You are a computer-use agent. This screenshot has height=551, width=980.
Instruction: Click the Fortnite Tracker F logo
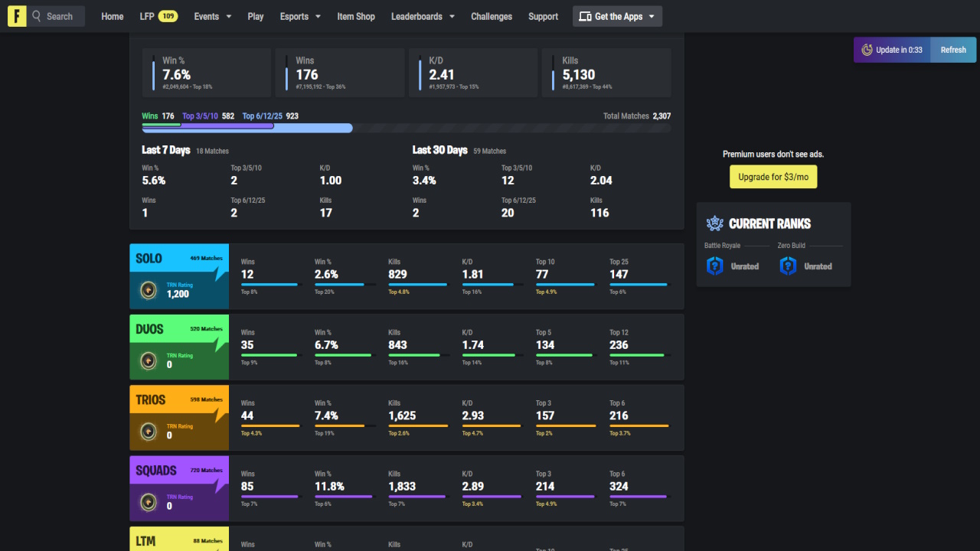(17, 16)
